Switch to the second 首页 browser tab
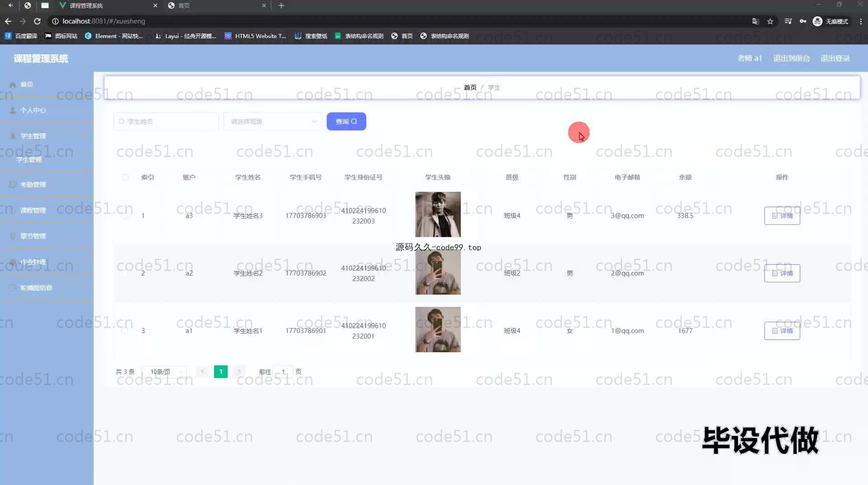 (x=216, y=5)
